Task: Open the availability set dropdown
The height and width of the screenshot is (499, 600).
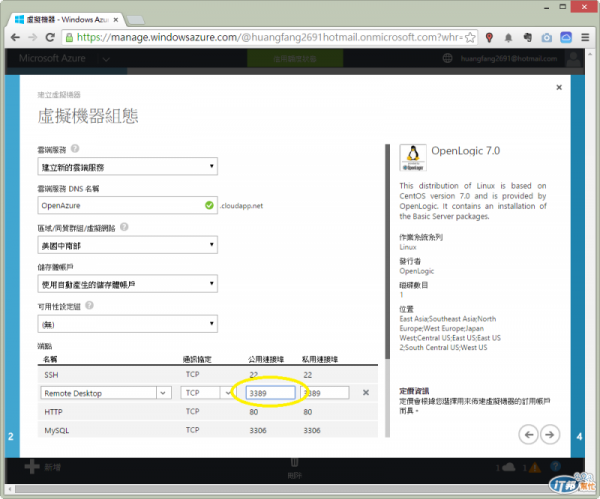Action: (x=128, y=324)
